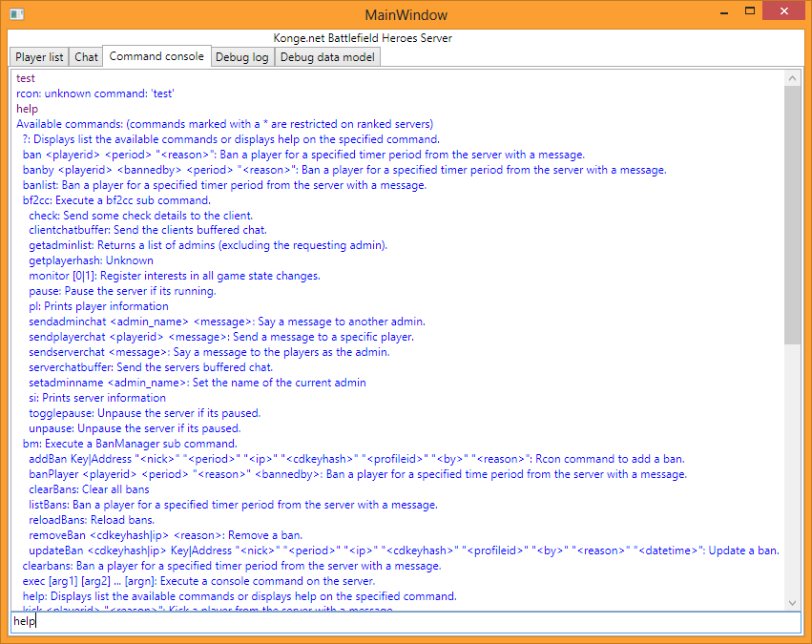Open the Player list tab
The image size is (812, 644).
click(39, 57)
